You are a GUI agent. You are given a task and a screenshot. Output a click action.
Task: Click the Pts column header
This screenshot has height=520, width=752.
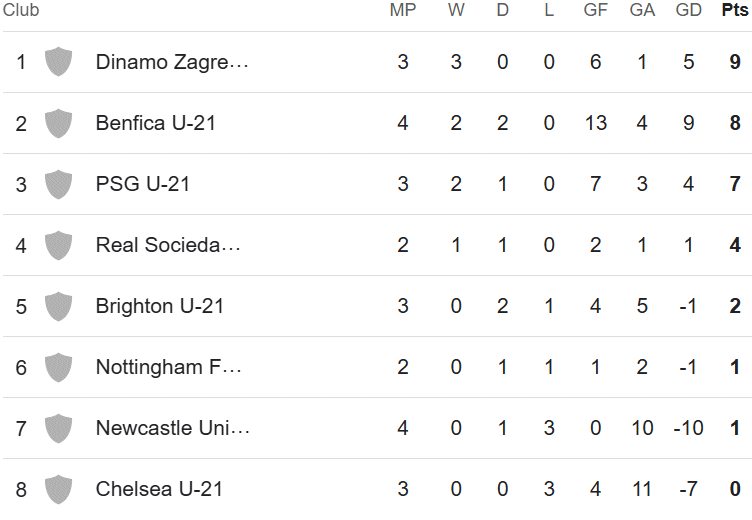pyautogui.click(x=735, y=11)
